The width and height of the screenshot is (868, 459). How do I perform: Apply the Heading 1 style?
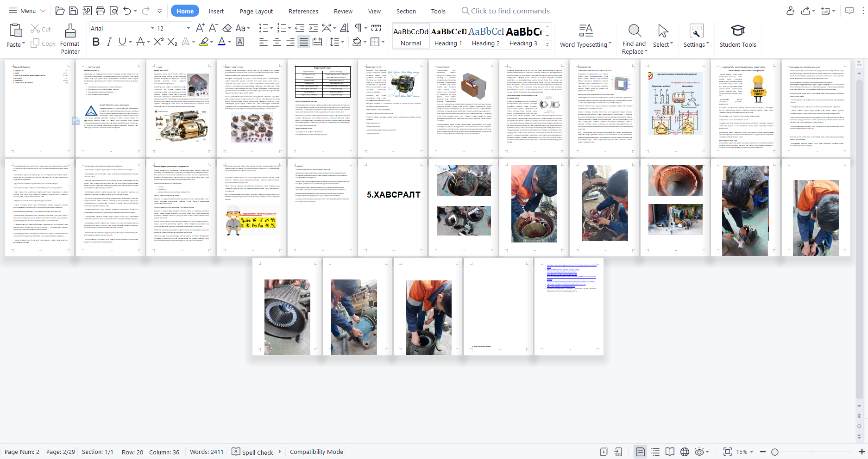448,37
